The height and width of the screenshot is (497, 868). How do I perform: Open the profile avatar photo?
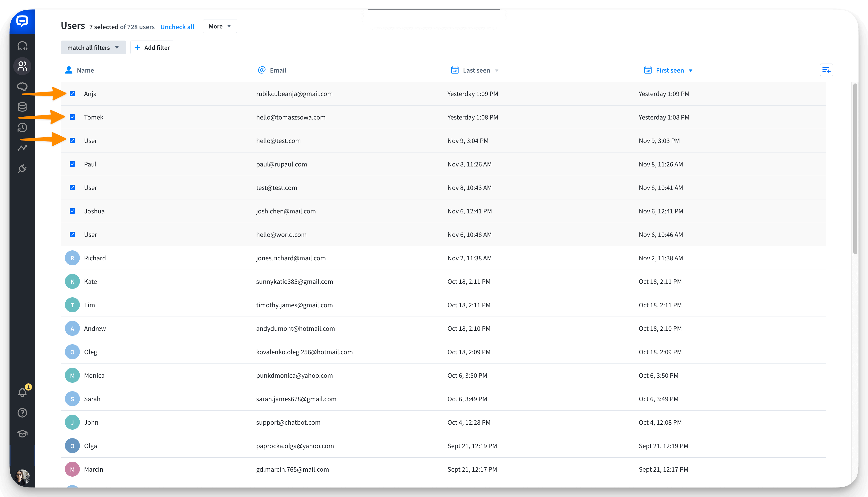coord(22,477)
